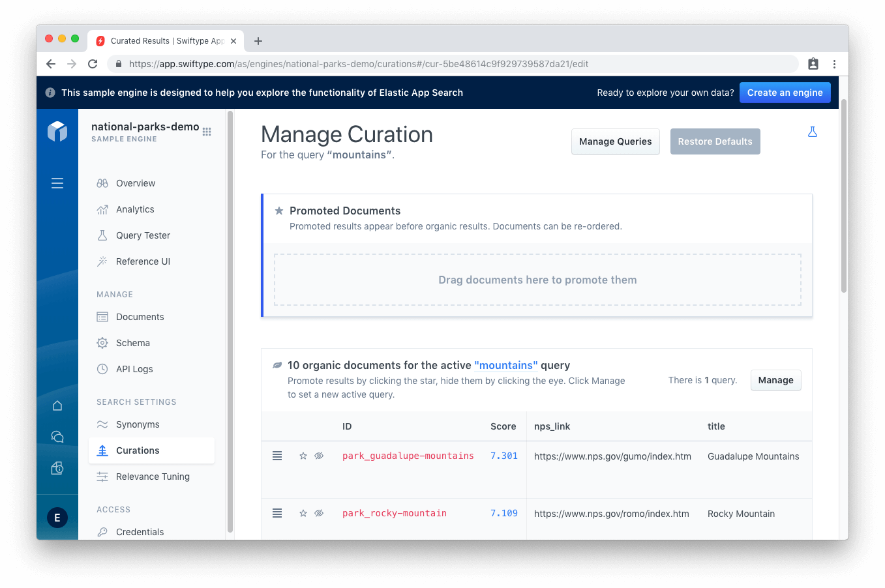Collapse the navigation with the hamburger icon
Screen dimensions: 885x588
(x=57, y=183)
